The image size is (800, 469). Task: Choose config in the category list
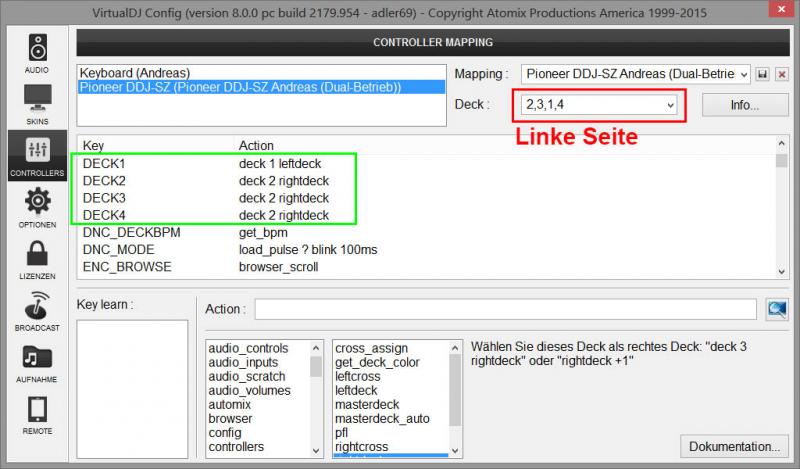tap(224, 433)
